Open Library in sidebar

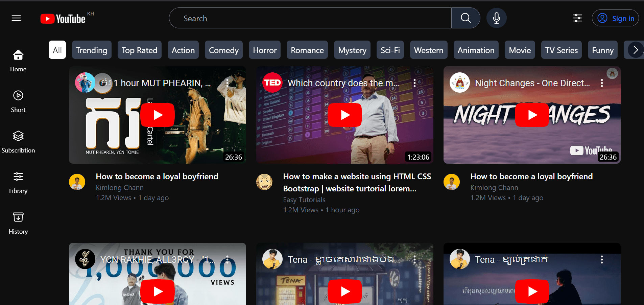(x=18, y=182)
